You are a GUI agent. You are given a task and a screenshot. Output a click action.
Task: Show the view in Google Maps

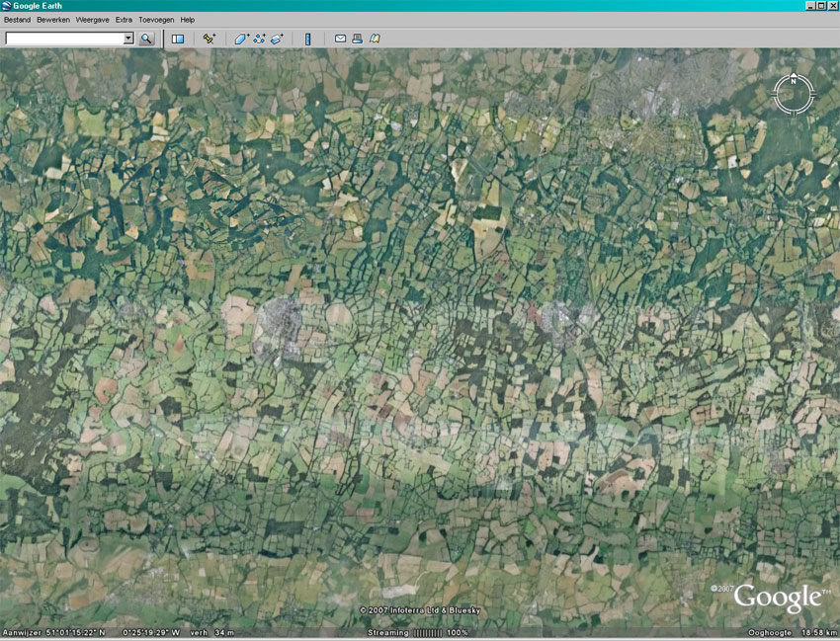[x=375, y=39]
